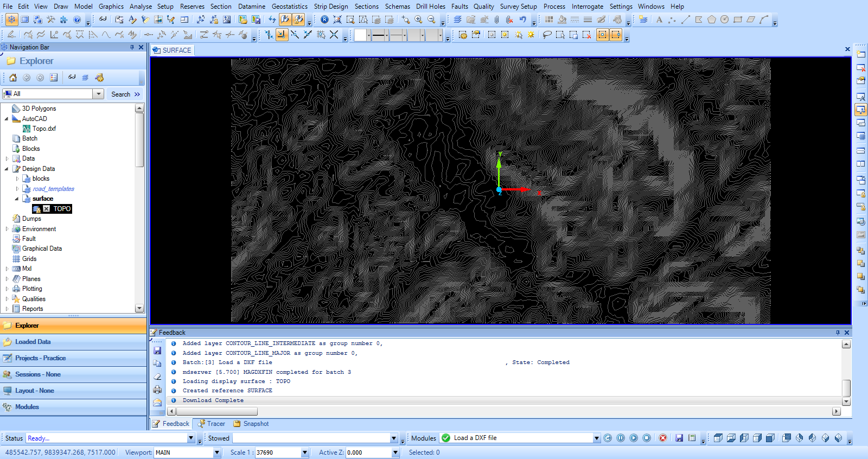Open the Scale 37690 dropdown
Image resolution: width=868 pixels, height=459 pixels.
tap(305, 452)
